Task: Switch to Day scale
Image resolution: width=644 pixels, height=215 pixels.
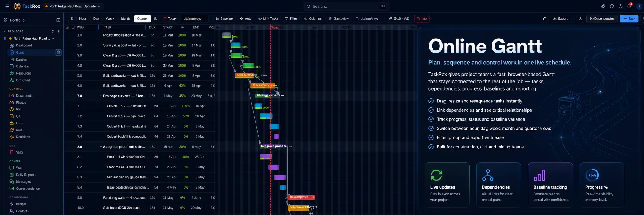Action: coord(96,19)
